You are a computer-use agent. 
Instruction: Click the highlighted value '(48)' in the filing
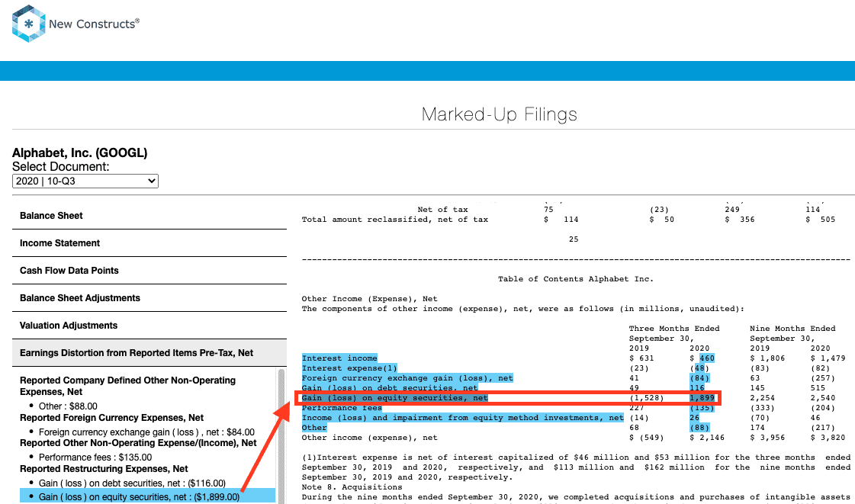click(x=699, y=368)
